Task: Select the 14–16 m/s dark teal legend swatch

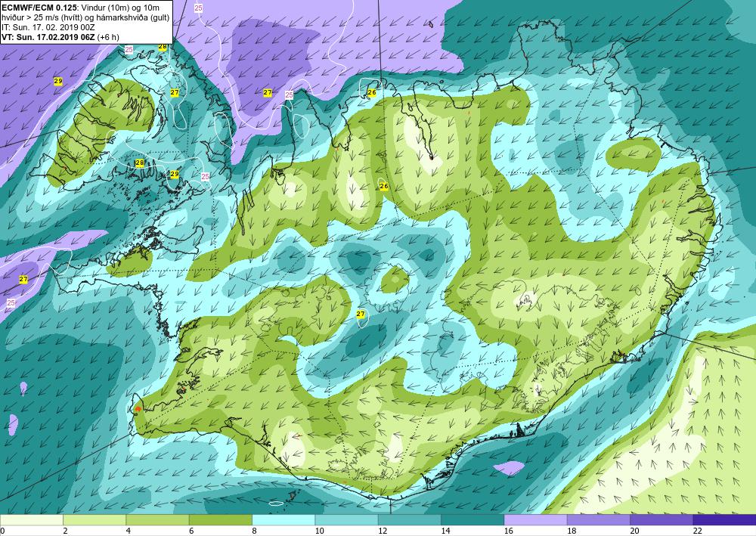Action: (x=472, y=520)
